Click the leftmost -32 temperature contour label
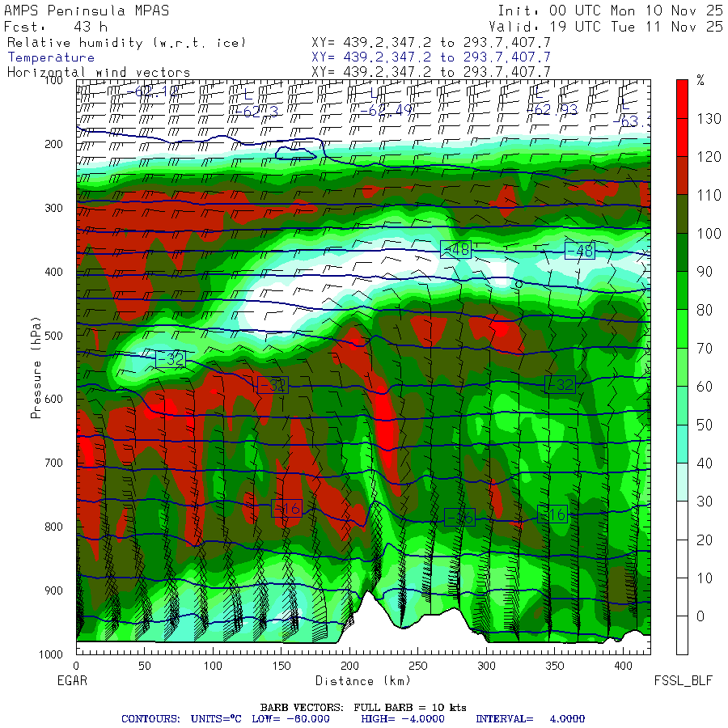Viewport: 728px width, 728px height. (x=171, y=359)
